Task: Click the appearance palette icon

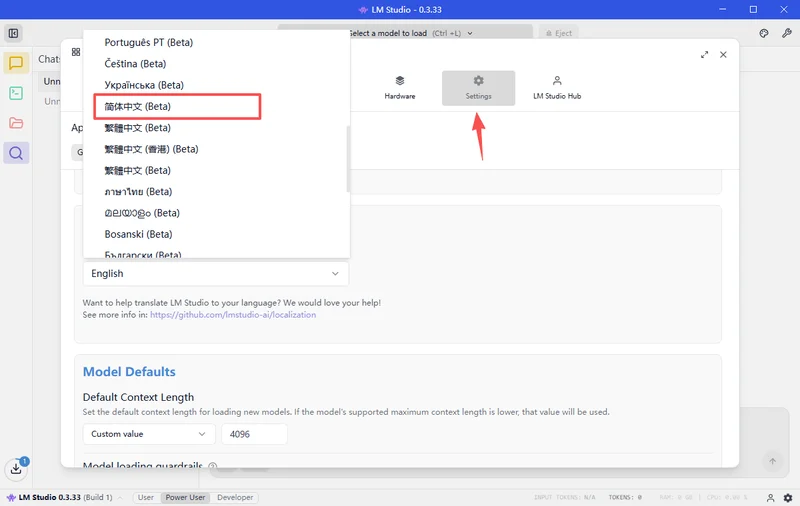Action: point(764,33)
